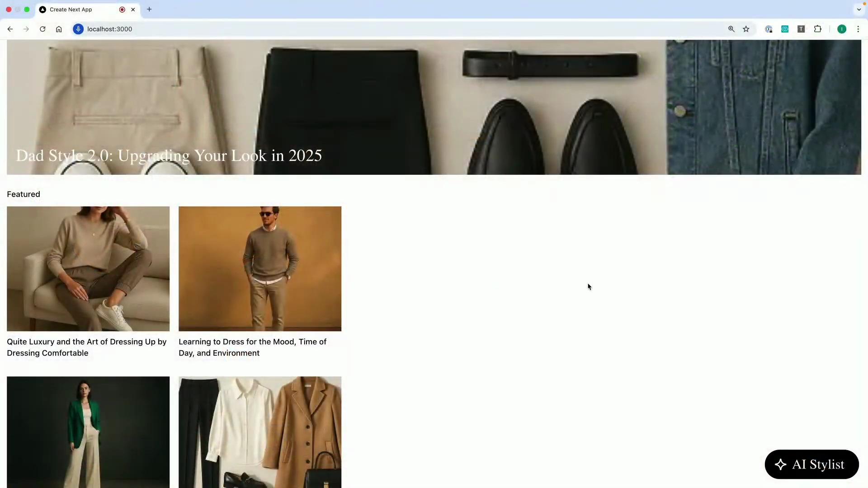The image size is (868, 488).
Task: Close the Create Next App tab
Action: pos(133,9)
